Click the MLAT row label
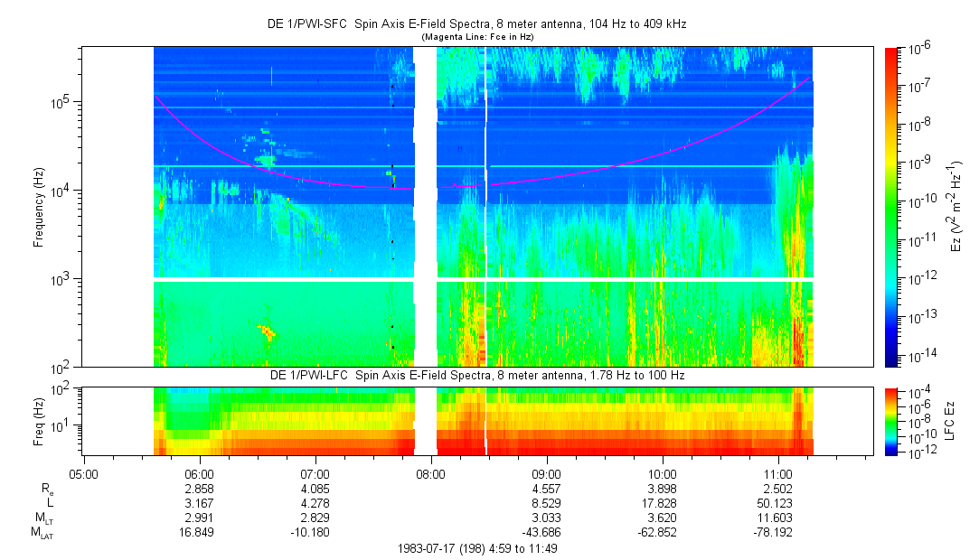The height and width of the screenshot is (560, 979). click(42, 533)
